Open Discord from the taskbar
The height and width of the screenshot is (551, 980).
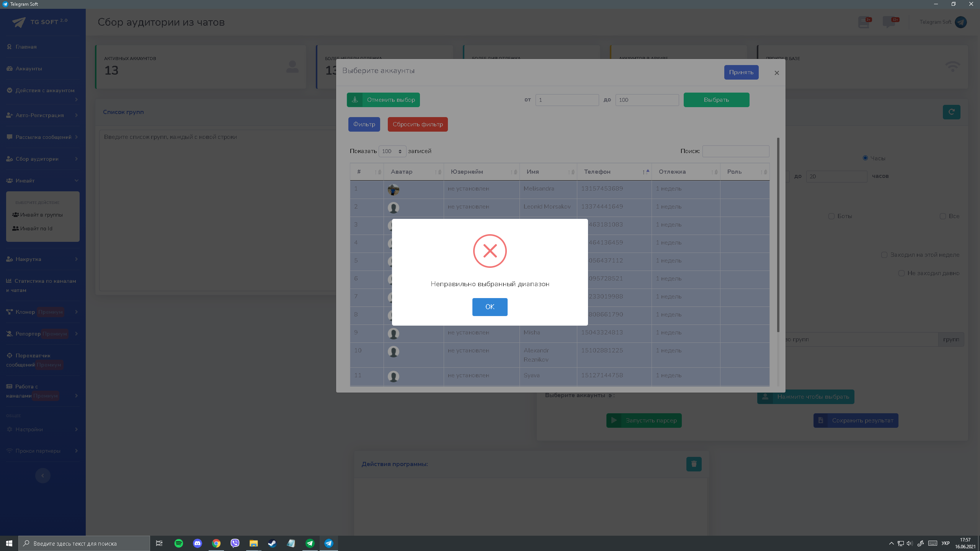coord(197,543)
